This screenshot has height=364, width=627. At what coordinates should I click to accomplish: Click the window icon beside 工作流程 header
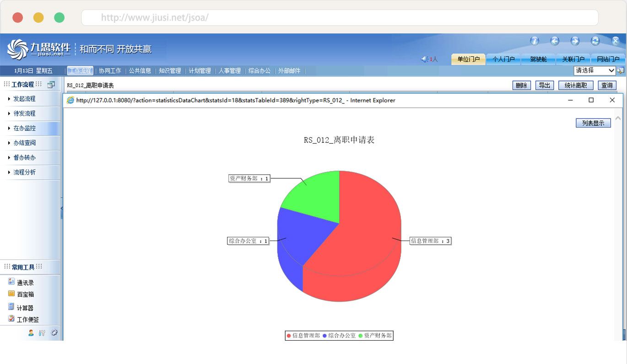[x=51, y=85]
